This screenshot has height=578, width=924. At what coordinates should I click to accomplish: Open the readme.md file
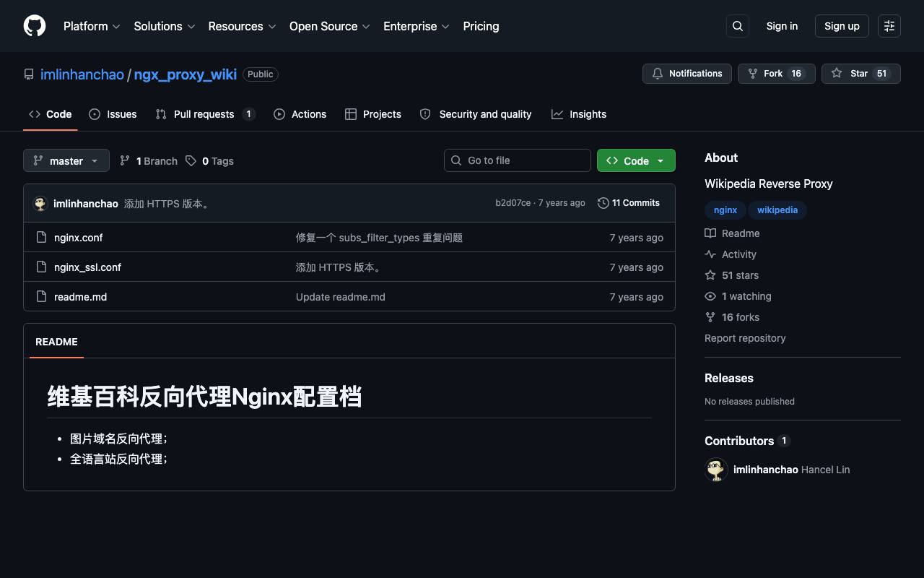pos(80,297)
